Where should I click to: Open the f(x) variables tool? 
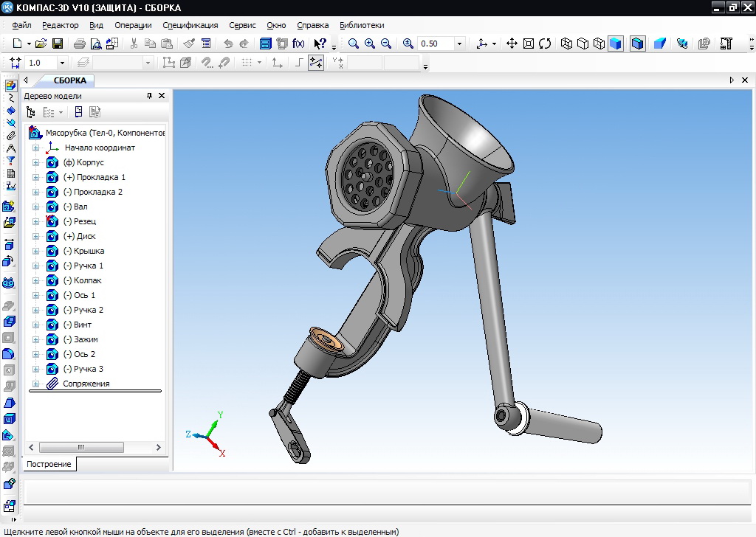[298, 44]
